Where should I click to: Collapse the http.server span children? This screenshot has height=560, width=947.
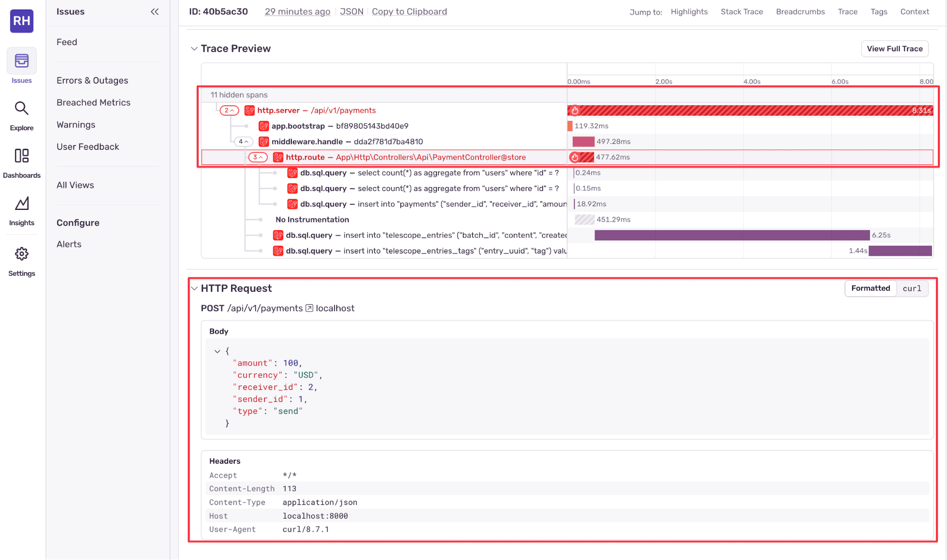pos(229,110)
